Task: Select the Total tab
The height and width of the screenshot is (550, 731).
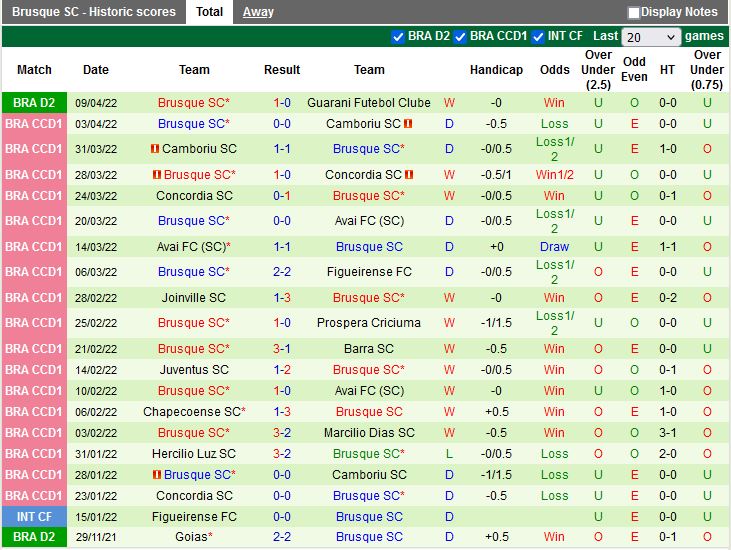Action: point(209,12)
